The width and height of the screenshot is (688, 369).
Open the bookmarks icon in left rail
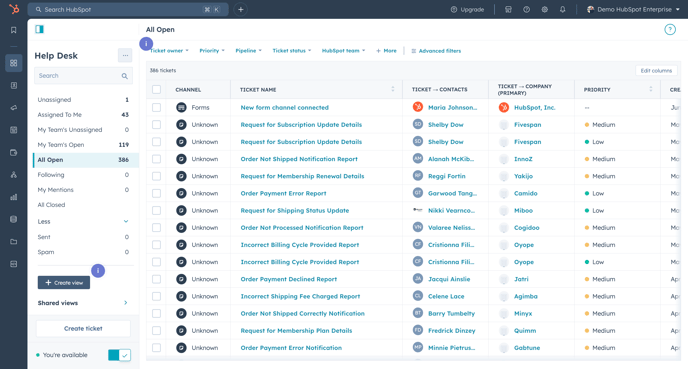tap(14, 30)
